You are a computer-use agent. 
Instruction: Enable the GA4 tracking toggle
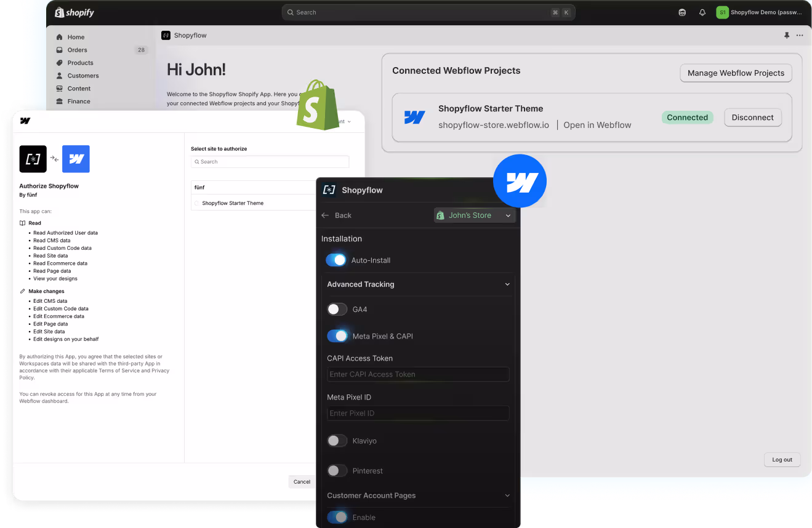pyautogui.click(x=337, y=309)
